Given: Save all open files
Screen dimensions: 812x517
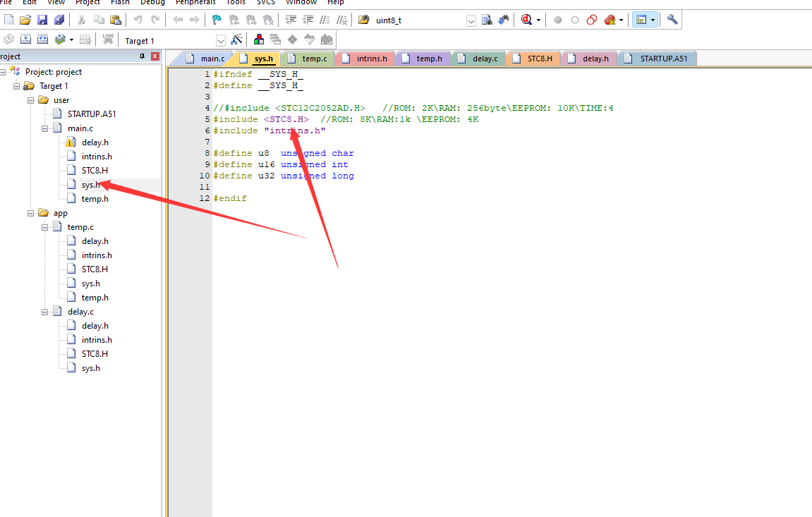Looking at the screenshot, I should click(x=59, y=20).
